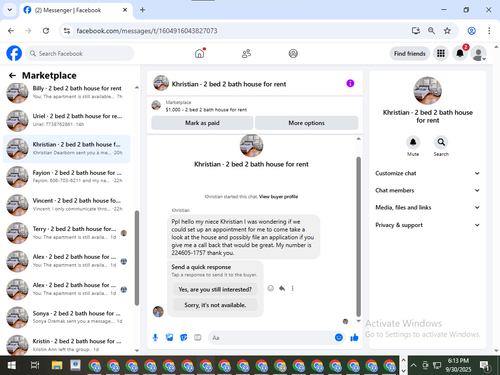Reply to the message arrow icon
The height and width of the screenshot is (375, 500).
pyautogui.click(x=282, y=288)
